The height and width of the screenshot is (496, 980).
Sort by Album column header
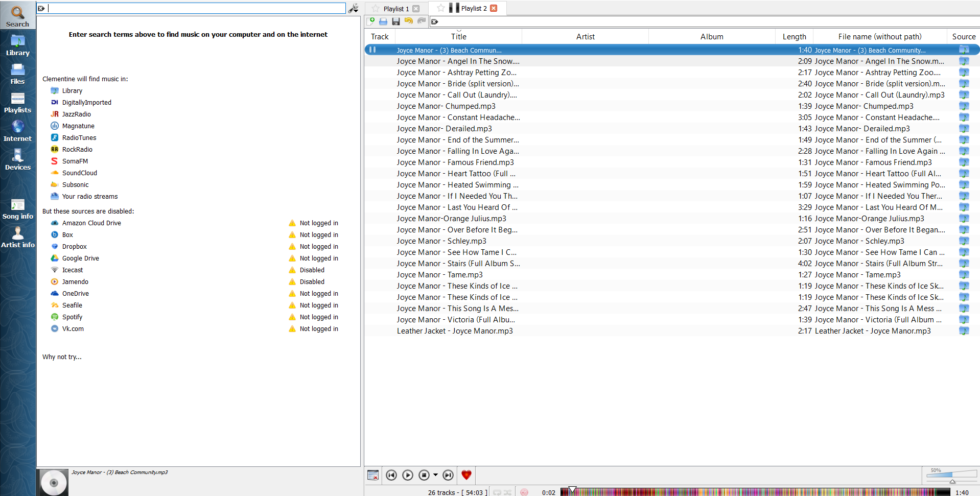tap(712, 37)
